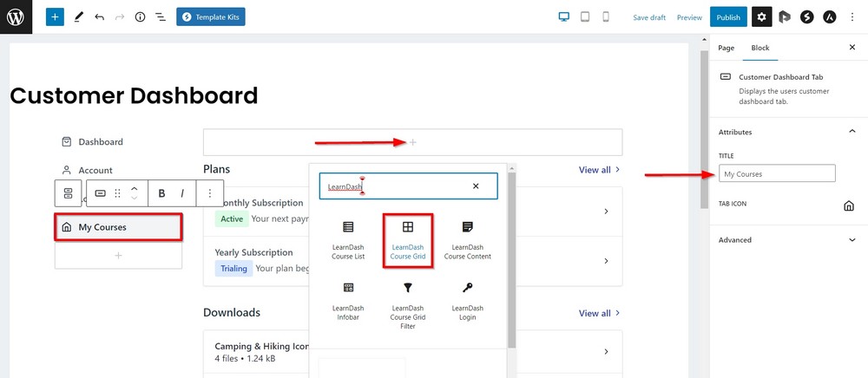Select parent block toolbar icon
This screenshot has height=378, width=868.
point(68,193)
